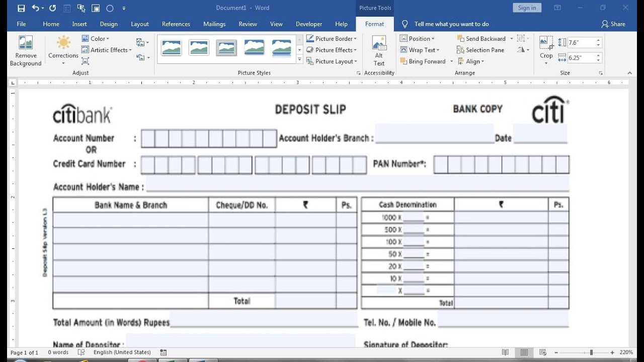
Task: Expand the Picture Styles gallery More arrow
Action: [299, 60]
